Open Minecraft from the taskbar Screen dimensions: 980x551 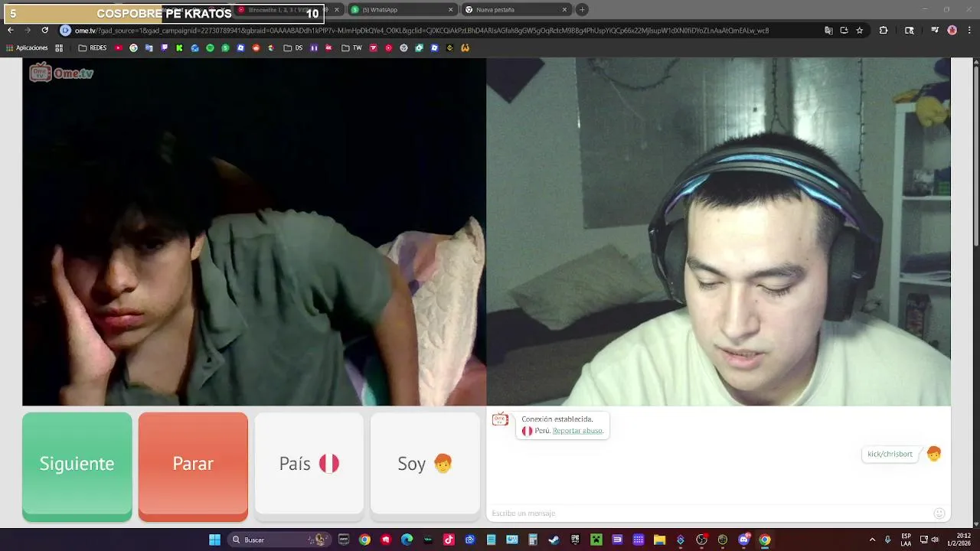click(x=596, y=540)
